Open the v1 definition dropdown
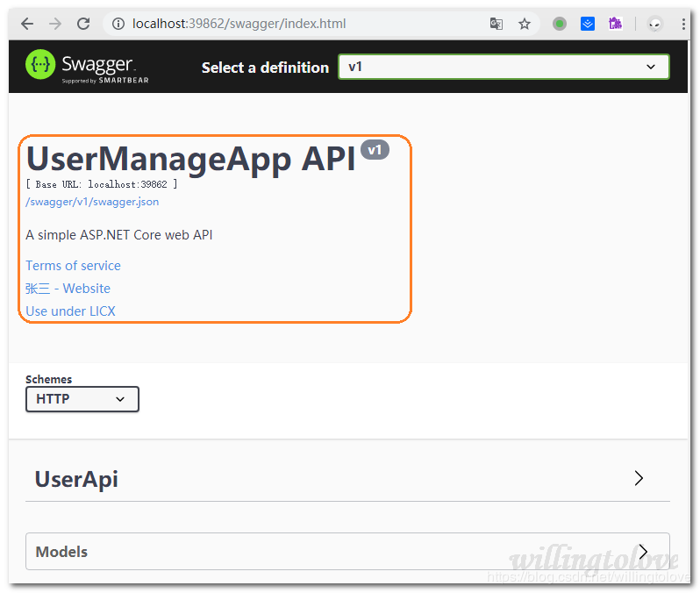700x593 pixels. pyautogui.click(x=504, y=67)
